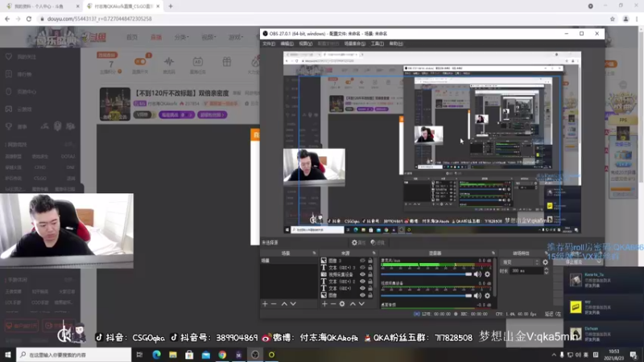Hide the 视频采集设备 source with eye icon
644x362 pixels.
(362, 274)
